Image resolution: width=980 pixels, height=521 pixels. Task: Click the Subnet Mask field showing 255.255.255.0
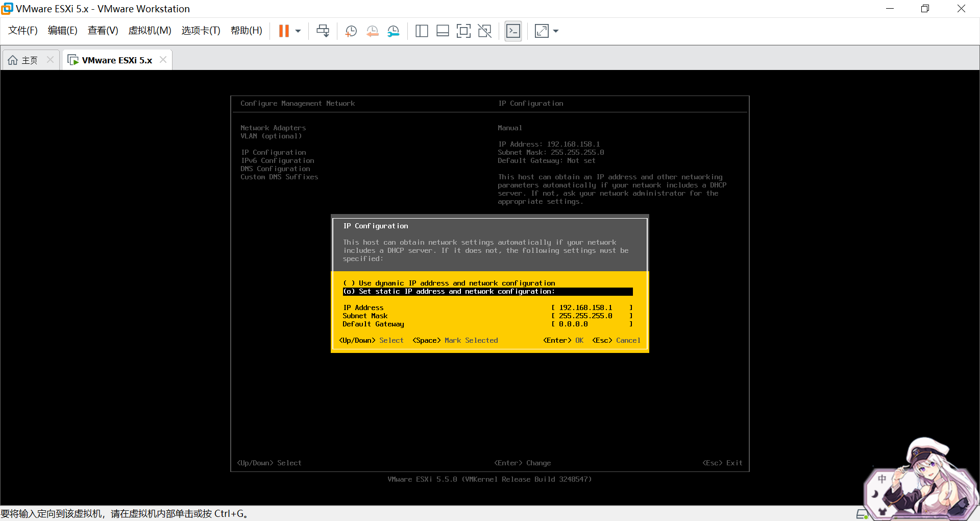point(592,316)
